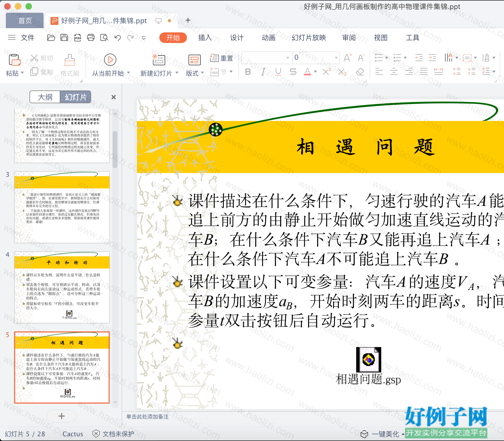Toggle bold formatting
Viewport: 504px width, 441px height.
248,72
